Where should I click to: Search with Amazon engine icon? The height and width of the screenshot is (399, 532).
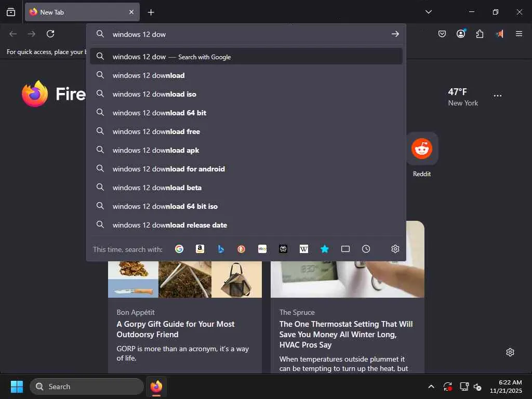(x=200, y=249)
